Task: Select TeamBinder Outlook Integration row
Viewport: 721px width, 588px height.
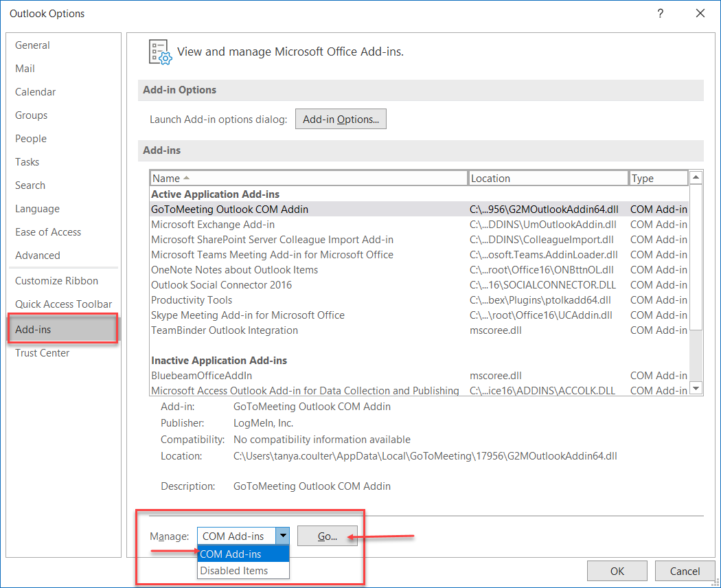Action: (419, 330)
